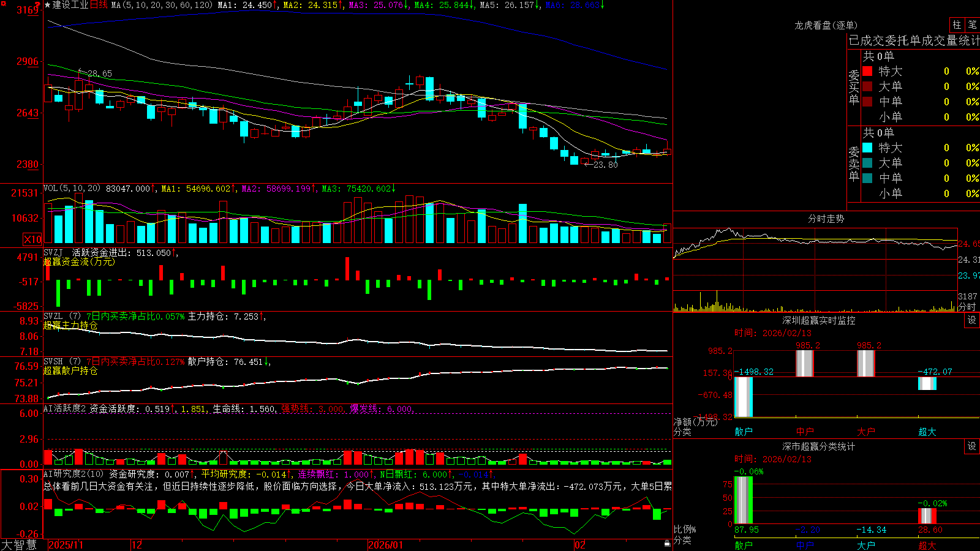Viewport: 980px width, 551px height.
Task: Click the 23.80 low price annotation
Action: (606, 165)
